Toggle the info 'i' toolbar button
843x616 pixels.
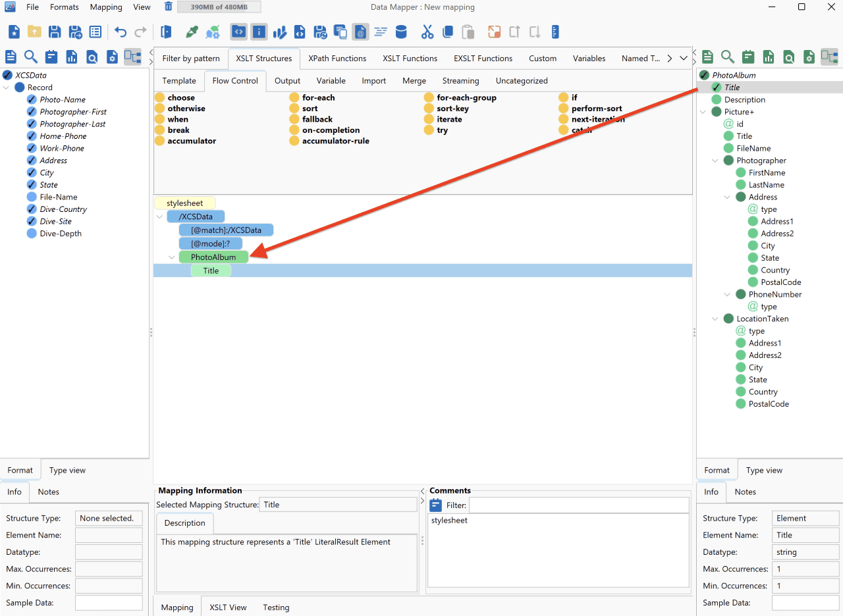pyautogui.click(x=259, y=32)
